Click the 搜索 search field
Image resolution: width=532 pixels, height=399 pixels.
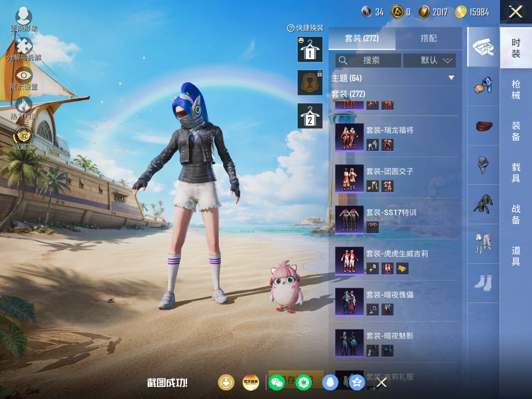(x=368, y=60)
